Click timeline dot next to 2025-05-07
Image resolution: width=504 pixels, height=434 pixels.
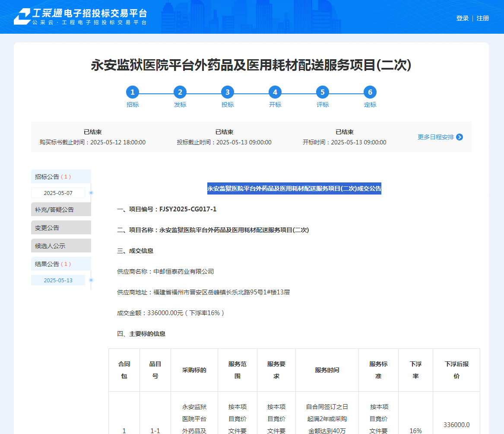pos(91,193)
